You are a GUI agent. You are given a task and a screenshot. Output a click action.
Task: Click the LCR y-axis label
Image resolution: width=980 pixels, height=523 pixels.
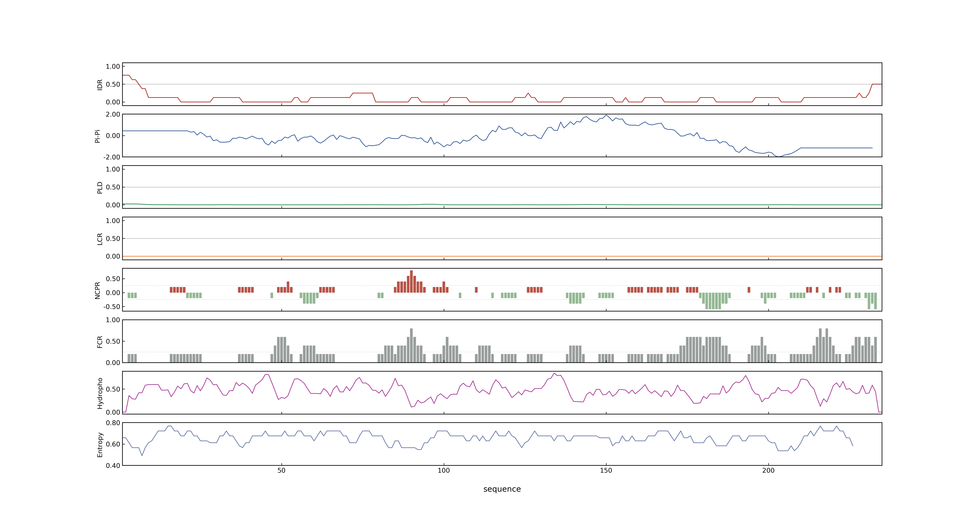click(100, 239)
